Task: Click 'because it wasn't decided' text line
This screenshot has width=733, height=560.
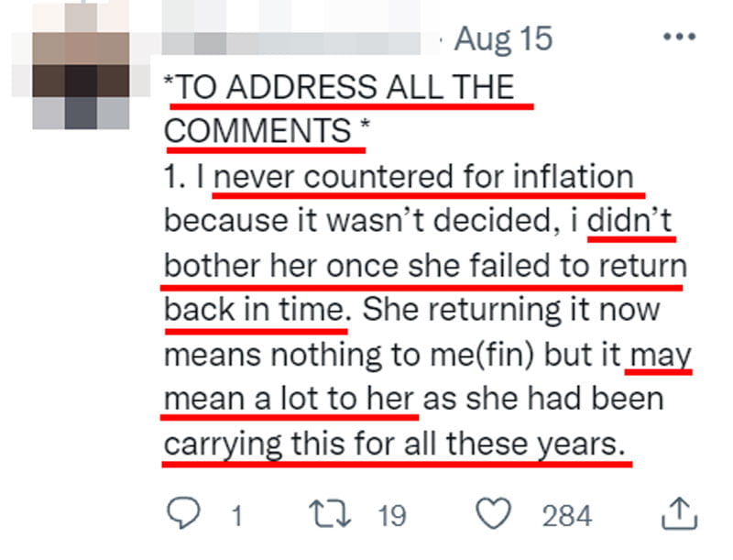Action: pos(358,220)
